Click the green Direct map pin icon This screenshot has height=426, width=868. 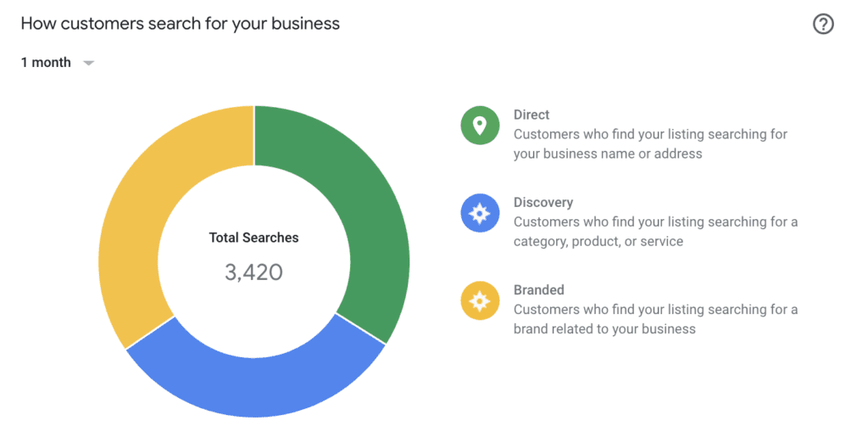pos(480,126)
